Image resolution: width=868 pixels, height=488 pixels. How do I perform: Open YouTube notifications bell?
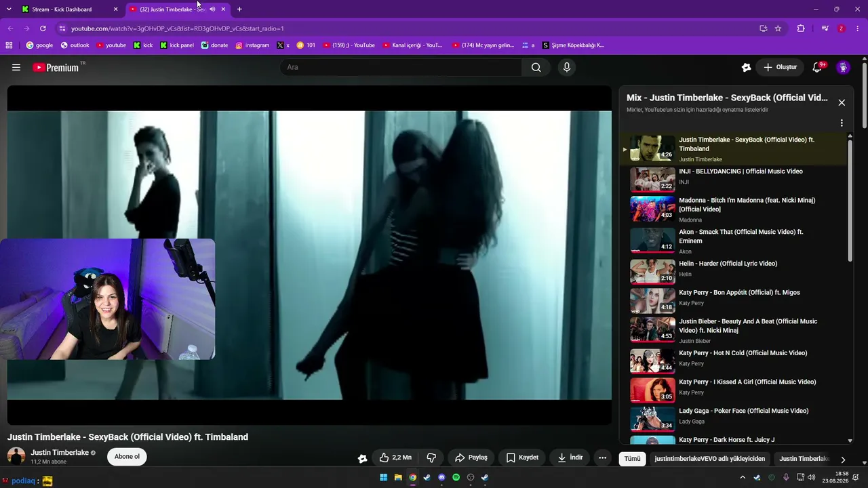pyautogui.click(x=817, y=67)
